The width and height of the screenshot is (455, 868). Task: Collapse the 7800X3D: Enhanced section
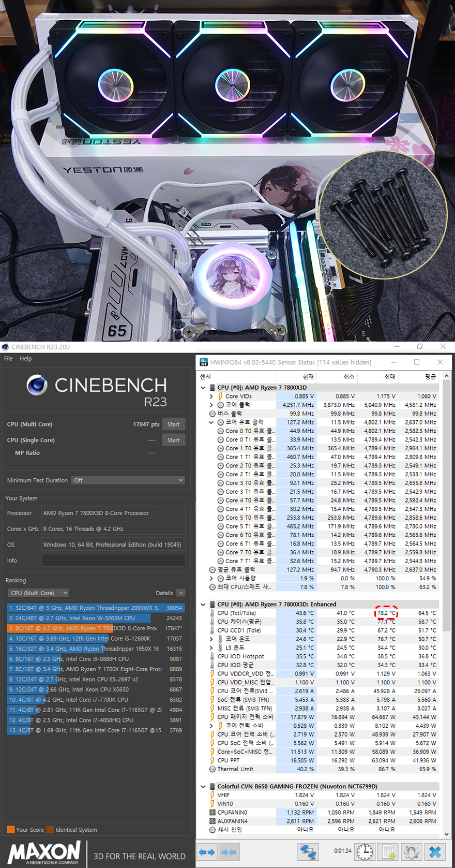(203, 605)
